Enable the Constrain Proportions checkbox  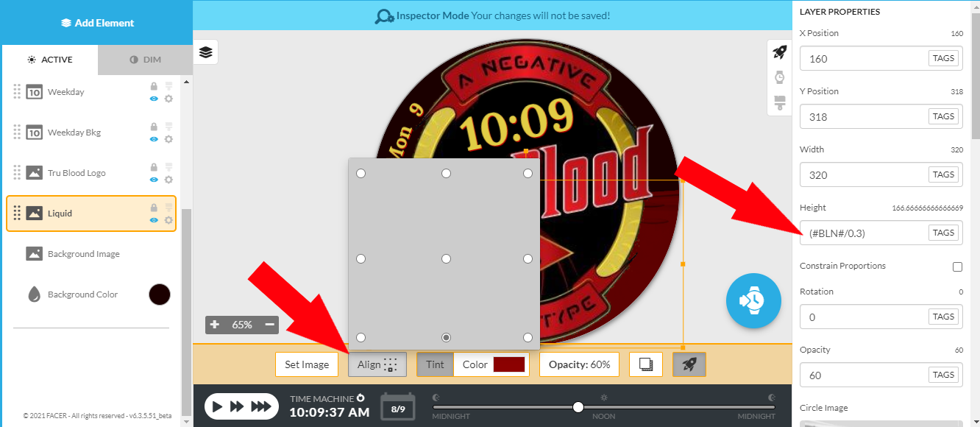957,267
